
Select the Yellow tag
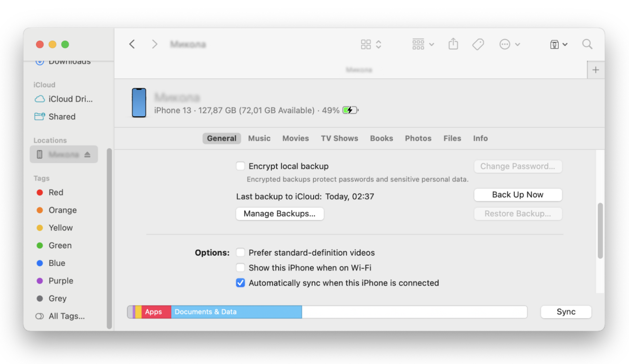54,228
